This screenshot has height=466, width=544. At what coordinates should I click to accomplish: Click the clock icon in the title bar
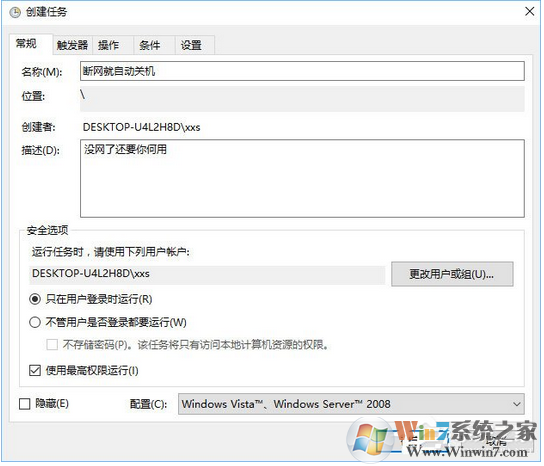tap(15, 12)
